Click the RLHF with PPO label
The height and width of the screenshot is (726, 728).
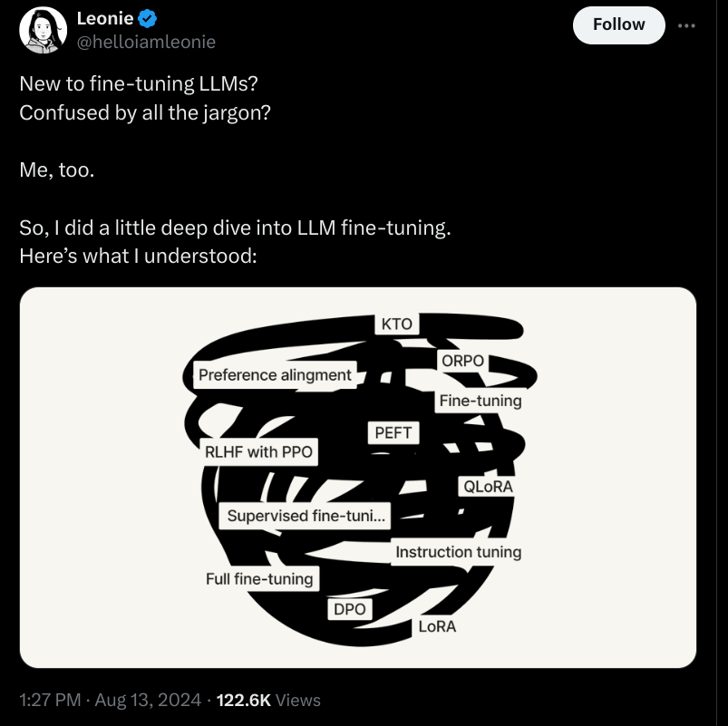tap(258, 451)
